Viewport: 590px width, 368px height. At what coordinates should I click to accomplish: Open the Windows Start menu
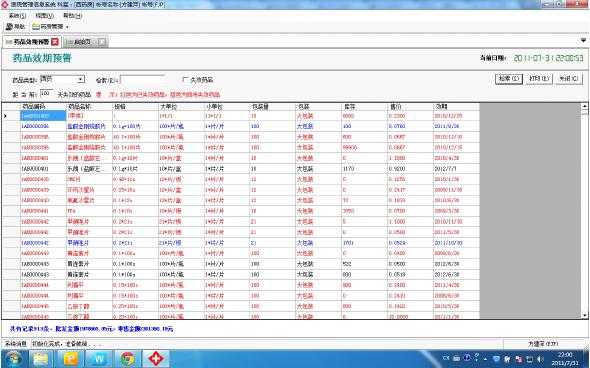coord(13,358)
